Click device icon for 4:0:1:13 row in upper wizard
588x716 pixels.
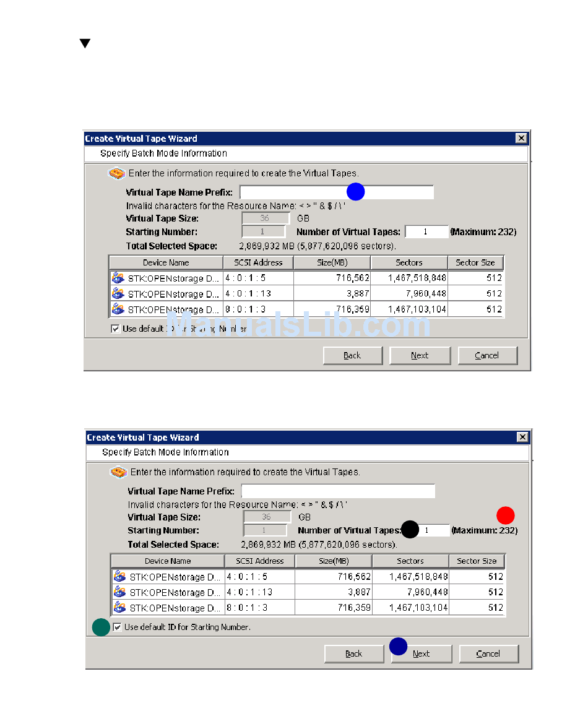click(118, 293)
